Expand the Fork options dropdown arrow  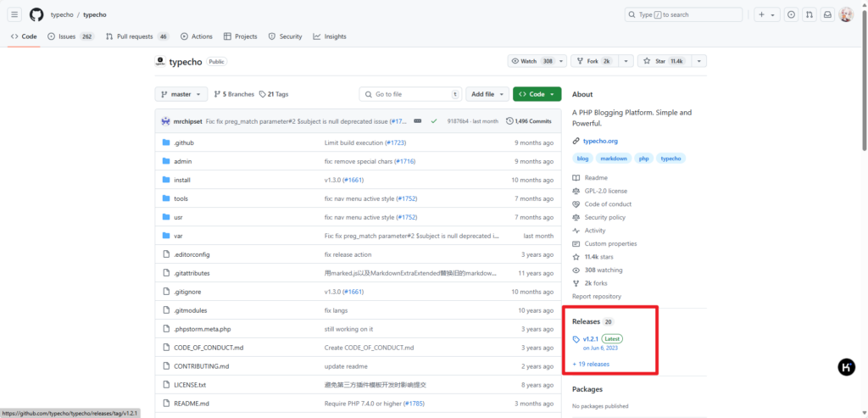pos(626,61)
